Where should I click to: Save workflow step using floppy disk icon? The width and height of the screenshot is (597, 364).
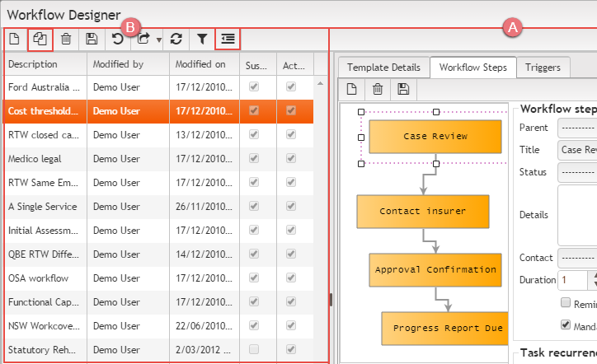coord(404,89)
